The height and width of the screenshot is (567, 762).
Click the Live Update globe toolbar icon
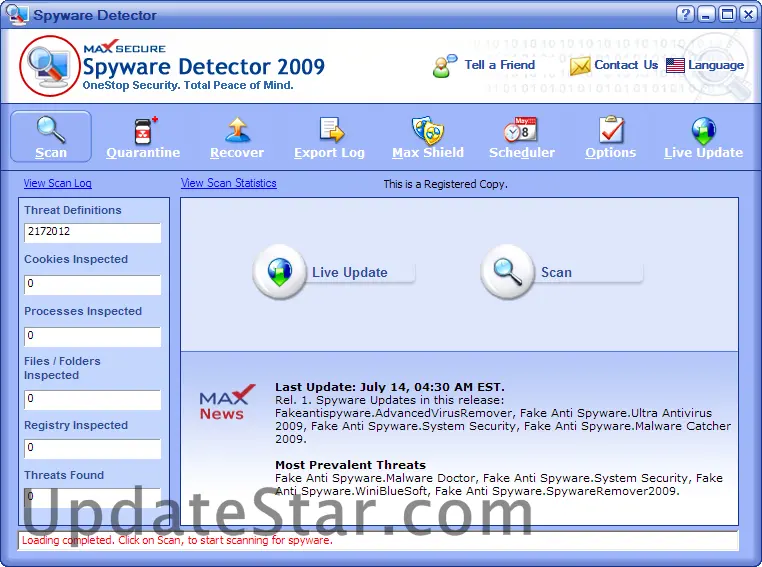[x=703, y=131]
